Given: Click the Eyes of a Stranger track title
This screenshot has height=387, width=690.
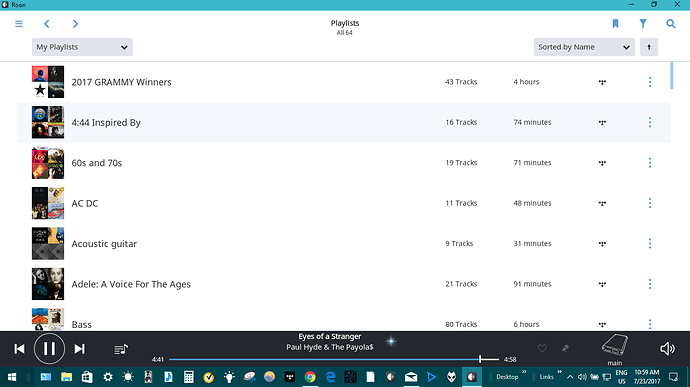Looking at the screenshot, I should [x=330, y=336].
